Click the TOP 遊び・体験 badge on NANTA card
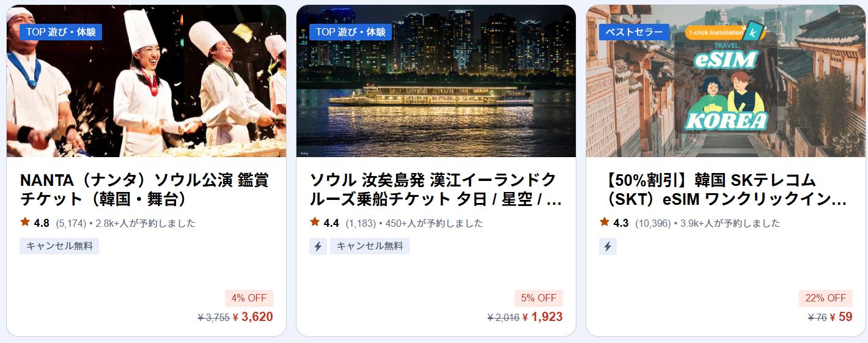This screenshot has height=343, width=868. pyautogui.click(x=61, y=32)
